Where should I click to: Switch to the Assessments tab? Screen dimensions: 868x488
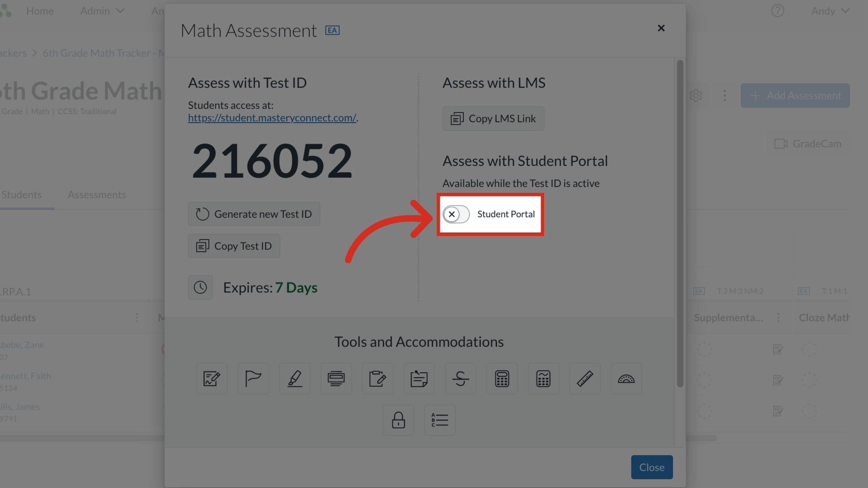click(97, 195)
